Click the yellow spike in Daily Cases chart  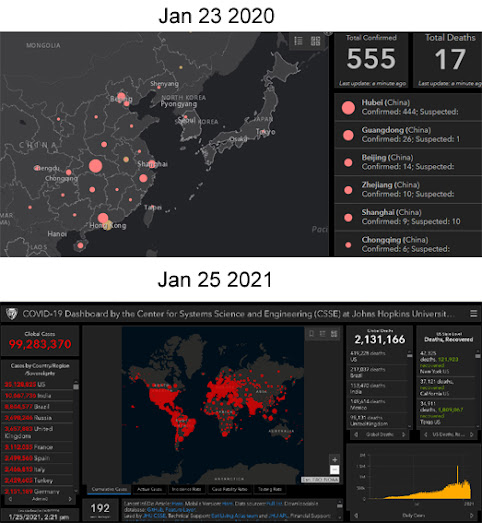point(457,474)
